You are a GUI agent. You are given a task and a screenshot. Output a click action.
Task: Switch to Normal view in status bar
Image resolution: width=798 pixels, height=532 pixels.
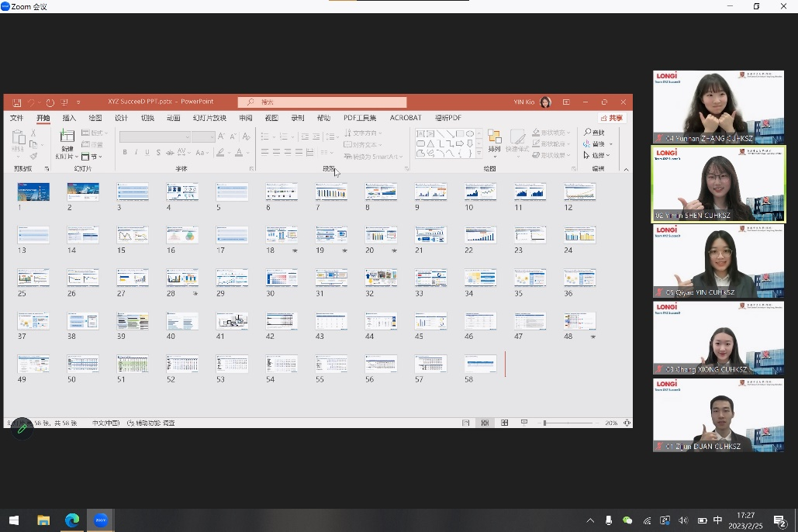coord(465,423)
